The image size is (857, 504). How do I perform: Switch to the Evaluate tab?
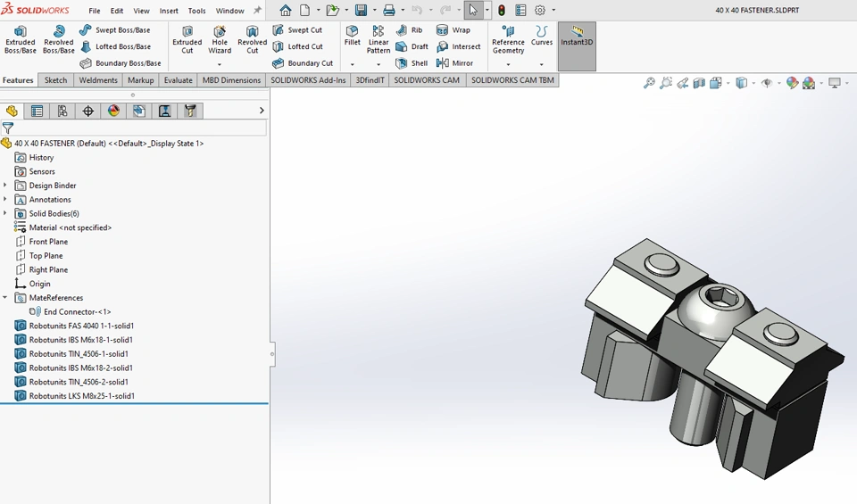(178, 80)
